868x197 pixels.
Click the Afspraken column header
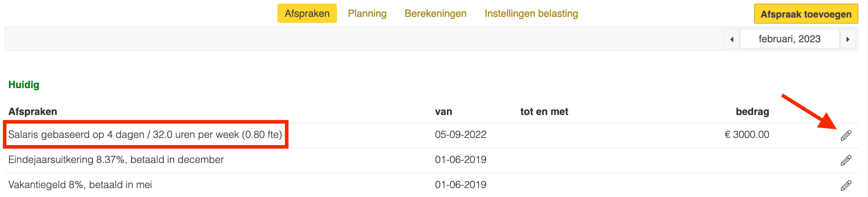click(33, 112)
